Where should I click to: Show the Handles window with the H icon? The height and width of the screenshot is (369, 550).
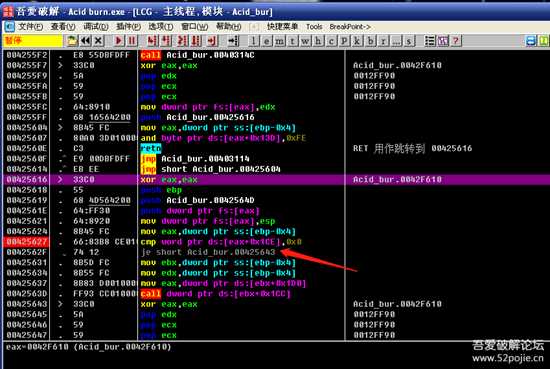[x=318, y=41]
